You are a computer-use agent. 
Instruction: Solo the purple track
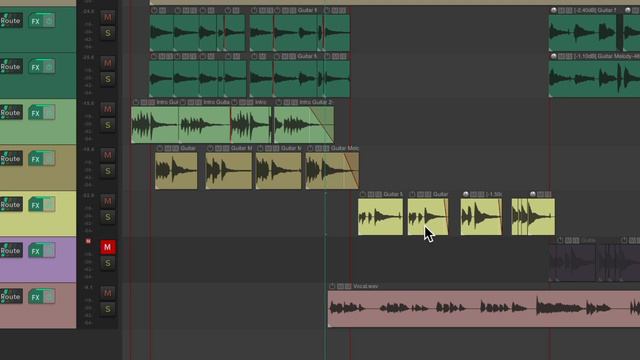pos(108,263)
